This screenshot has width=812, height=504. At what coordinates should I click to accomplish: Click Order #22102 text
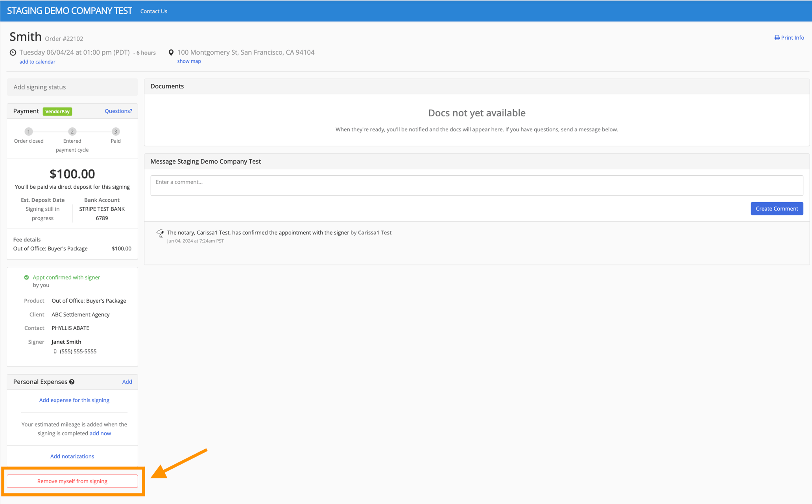64,39
